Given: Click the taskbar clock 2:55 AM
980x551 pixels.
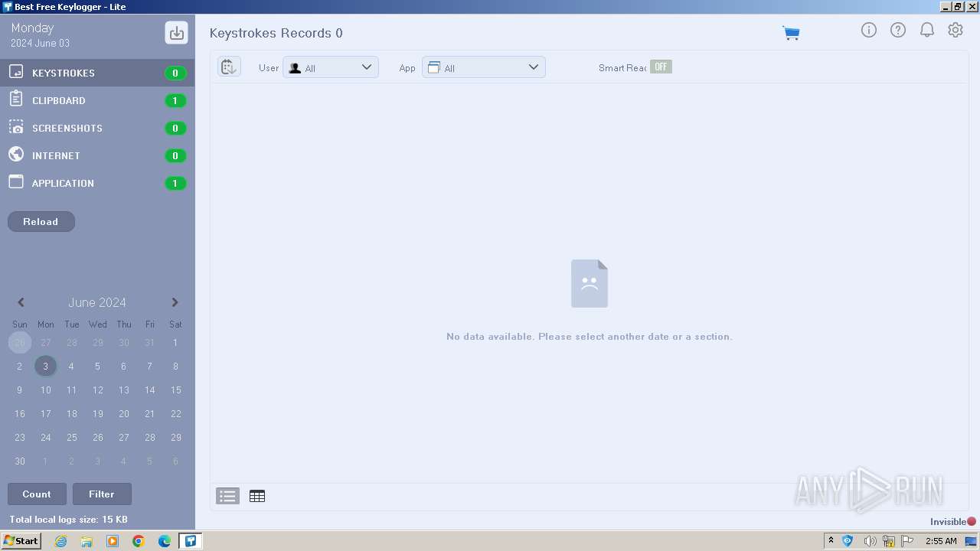Looking at the screenshot, I should tap(941, 541).
